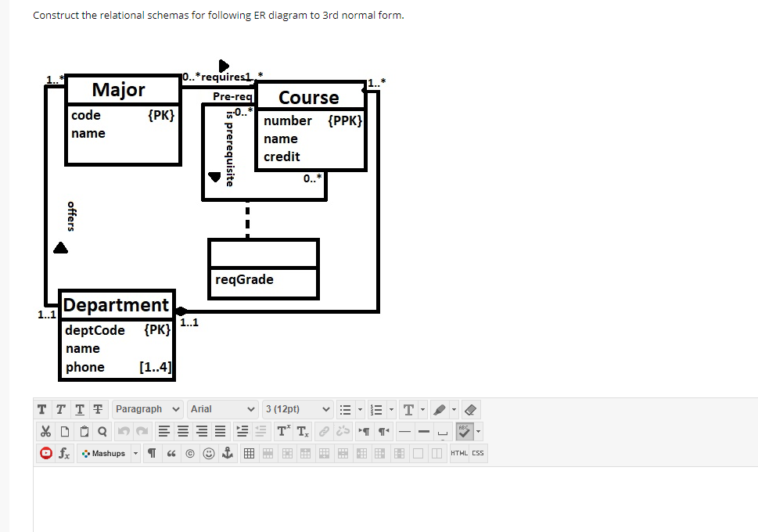Toggle bold text formatting

click(41, 408)
